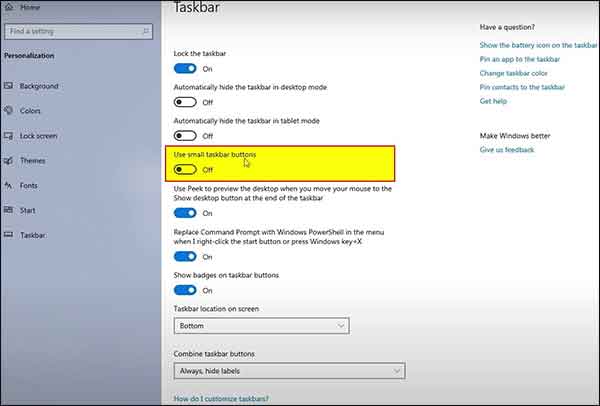600x406 pixels.
Task: Go to Colors settings page
Action: 30,111
